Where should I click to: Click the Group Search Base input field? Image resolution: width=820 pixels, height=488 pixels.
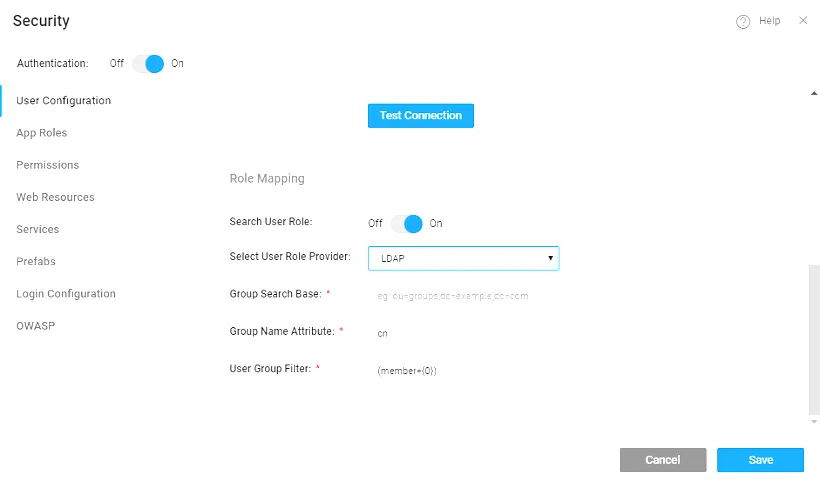462,296
